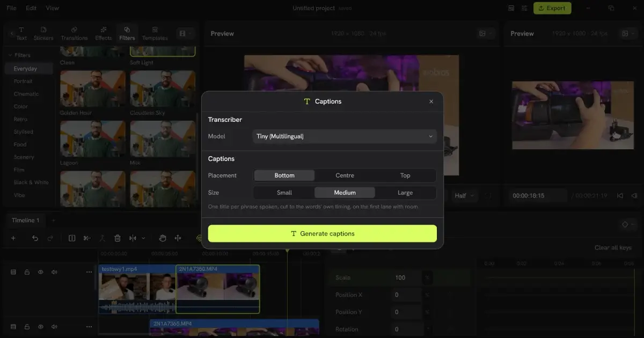Open the Half preview quality dropdown
Image resolution: width=644 pixels, height=338 pixels.
[x=465, y=196]
